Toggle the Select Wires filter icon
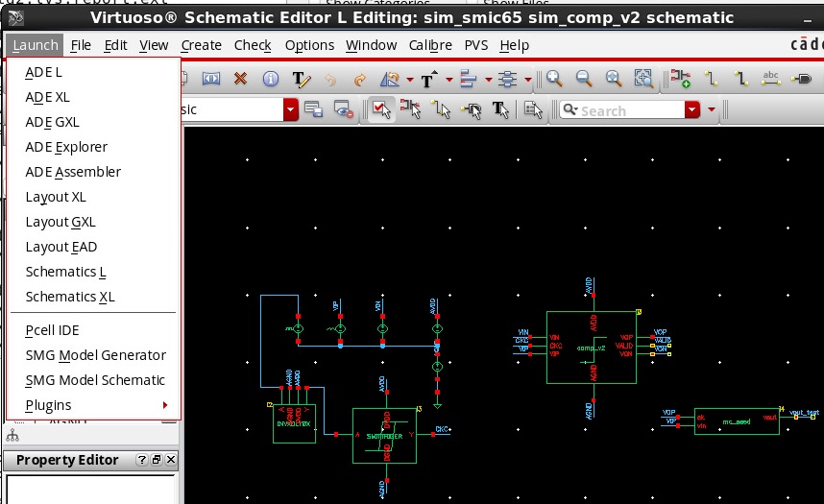 point(441,109)
